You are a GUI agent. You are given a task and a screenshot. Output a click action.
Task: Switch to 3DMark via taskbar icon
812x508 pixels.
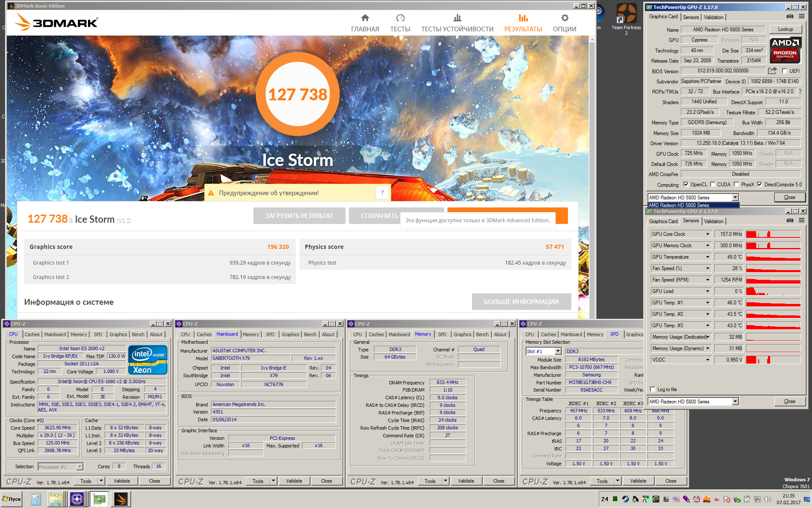[121, 500]
